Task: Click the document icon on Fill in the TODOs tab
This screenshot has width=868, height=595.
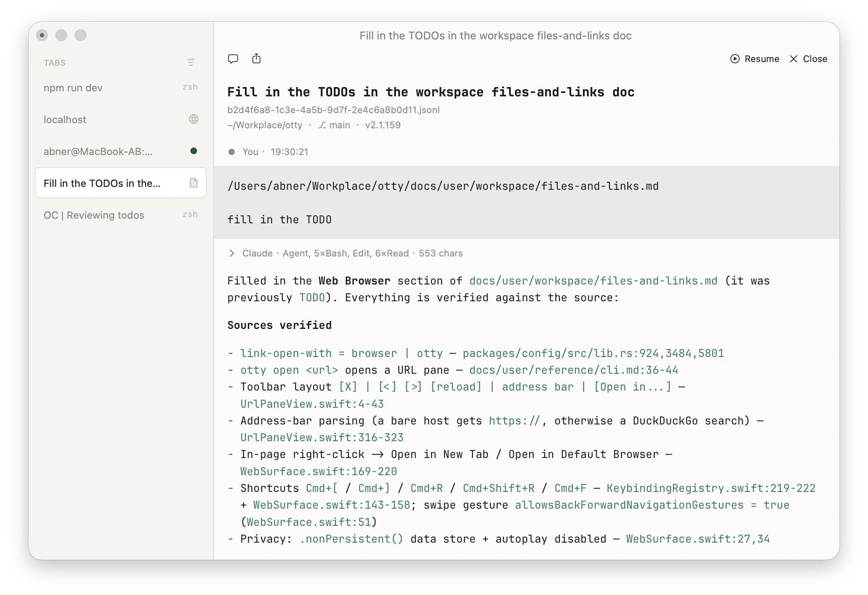Action: (193, 183)
